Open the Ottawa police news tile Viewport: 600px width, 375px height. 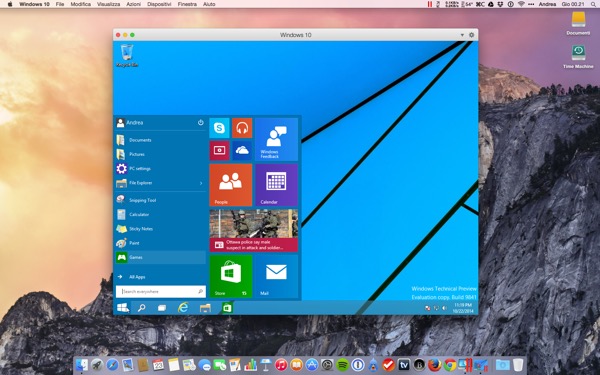point(254,230)
